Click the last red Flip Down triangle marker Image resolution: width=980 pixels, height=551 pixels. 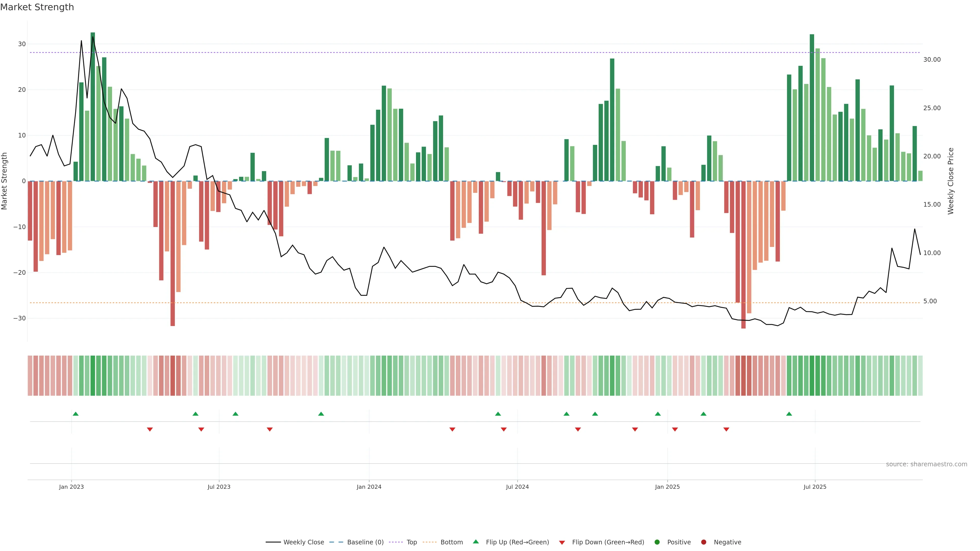click(726, 429)
